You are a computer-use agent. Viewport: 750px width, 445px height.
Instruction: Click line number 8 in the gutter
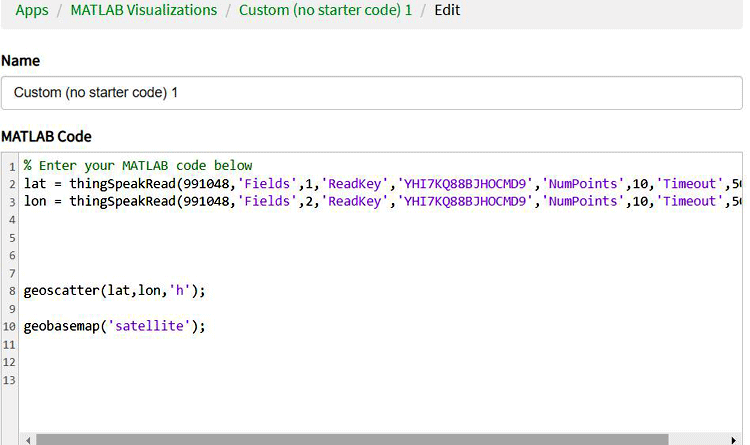point(12,291)
